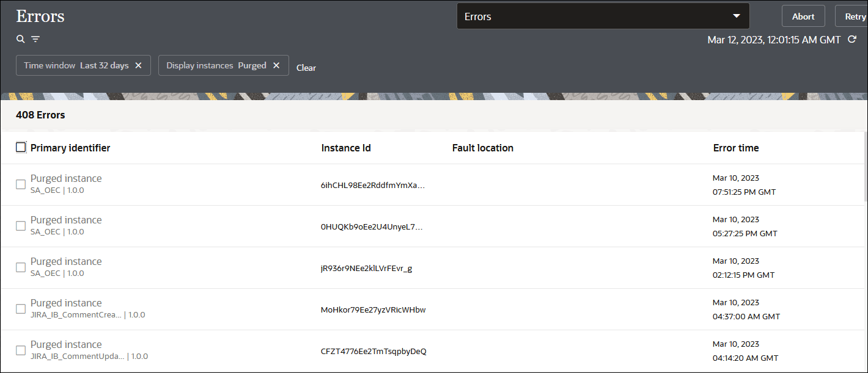Sort by the Error time column header
This screenshot has width=868, height=373.
[735, 147]
